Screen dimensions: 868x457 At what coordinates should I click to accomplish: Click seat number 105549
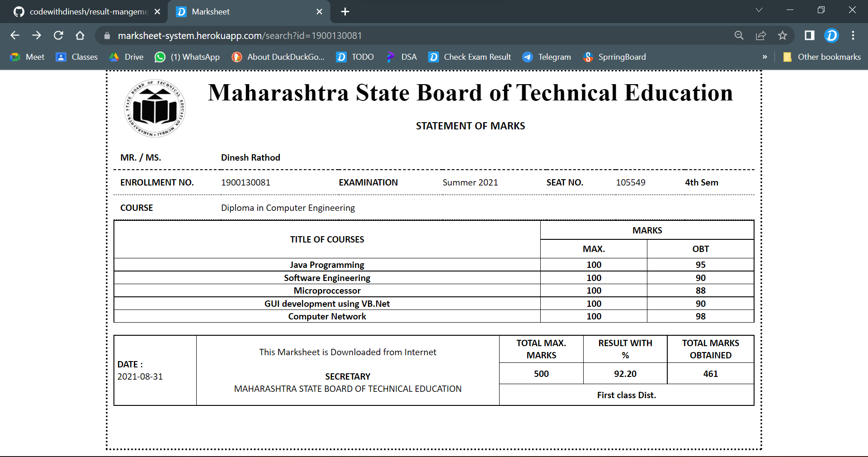tap(631, 182)
